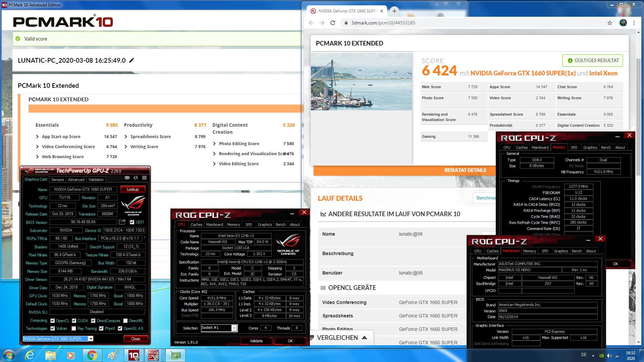Click the bus interface question mark icon
The height and width of the screenshot is (362, 644).
[145, 238]
